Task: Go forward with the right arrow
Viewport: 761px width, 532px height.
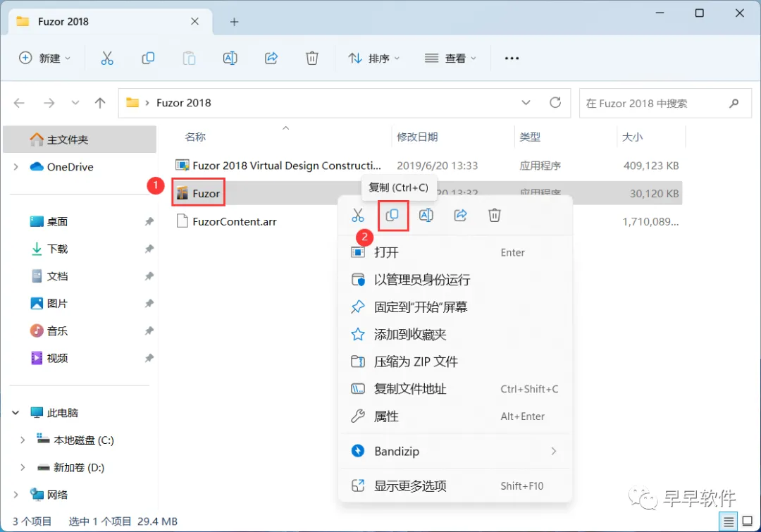Action: point(49,103)
